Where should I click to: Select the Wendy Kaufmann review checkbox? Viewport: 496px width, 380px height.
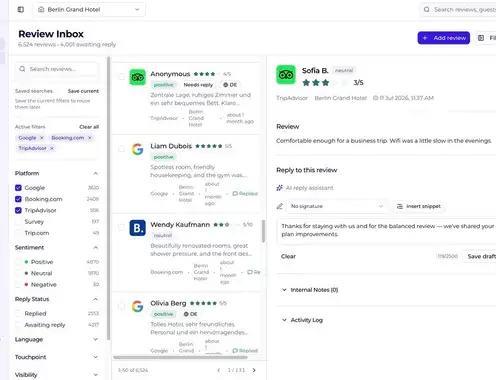(122, 227)
